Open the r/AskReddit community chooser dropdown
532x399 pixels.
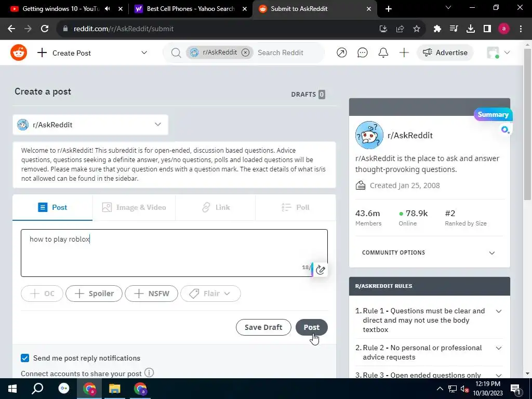[90, 125]
